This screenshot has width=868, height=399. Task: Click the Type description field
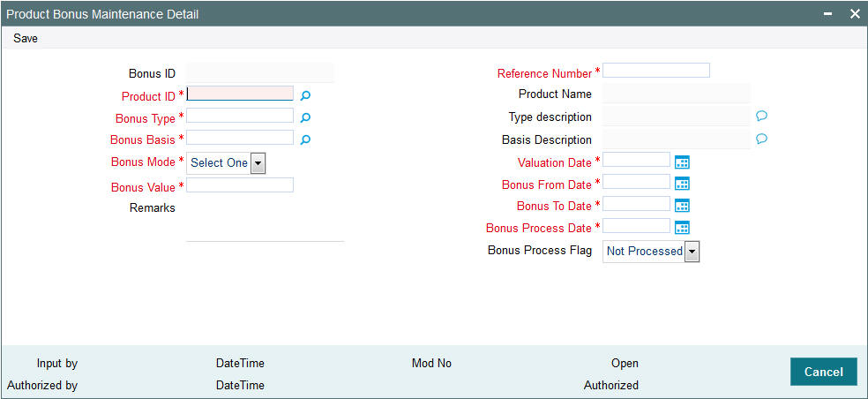click(x=677, y=117)
